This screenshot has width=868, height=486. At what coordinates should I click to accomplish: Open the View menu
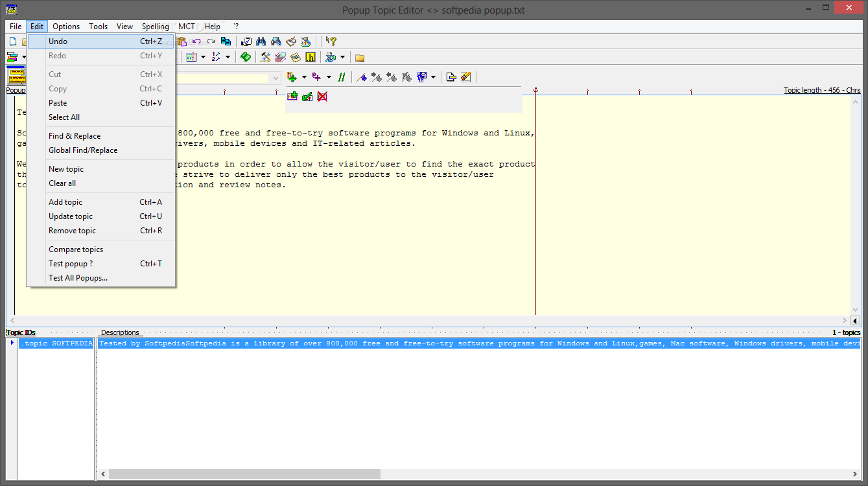tap(125, 27)
